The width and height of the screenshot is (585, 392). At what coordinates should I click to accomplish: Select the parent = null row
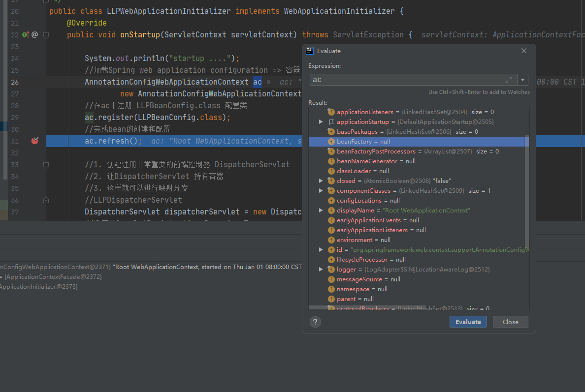[419, 299]
